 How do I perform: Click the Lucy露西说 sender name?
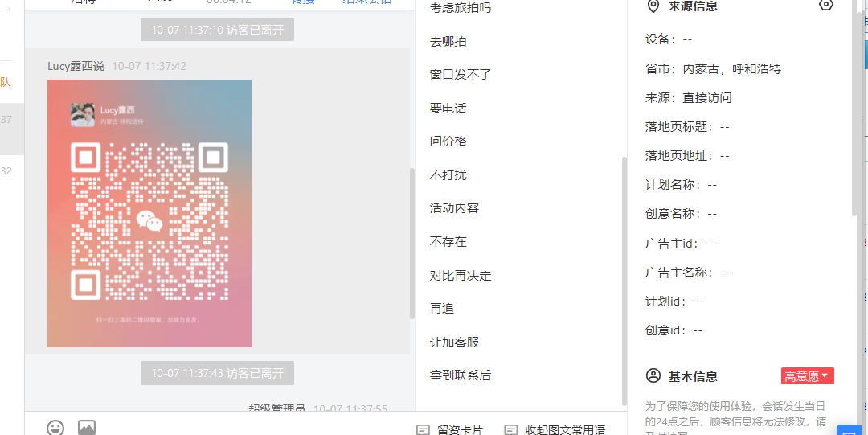tap(76, 66)
